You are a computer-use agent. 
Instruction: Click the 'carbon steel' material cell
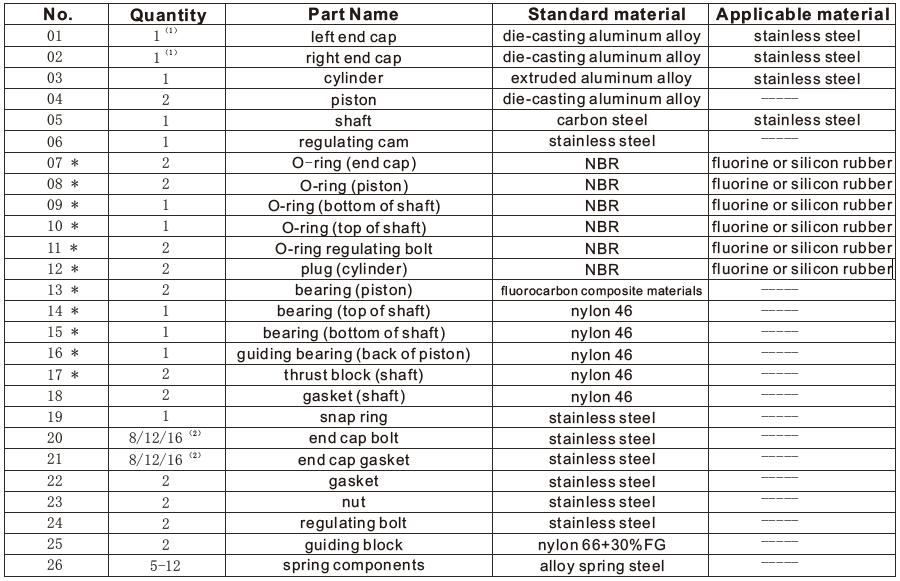click(x=601, y=121)
